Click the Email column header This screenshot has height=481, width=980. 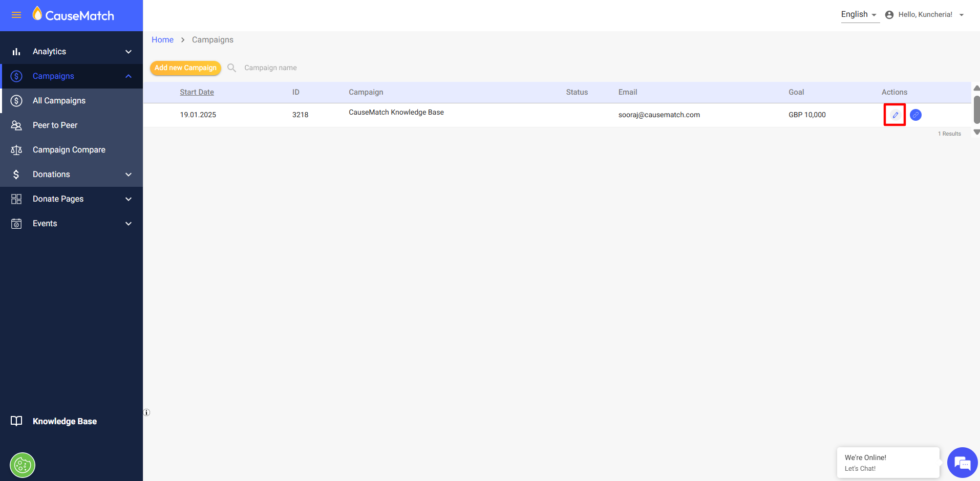628,92
